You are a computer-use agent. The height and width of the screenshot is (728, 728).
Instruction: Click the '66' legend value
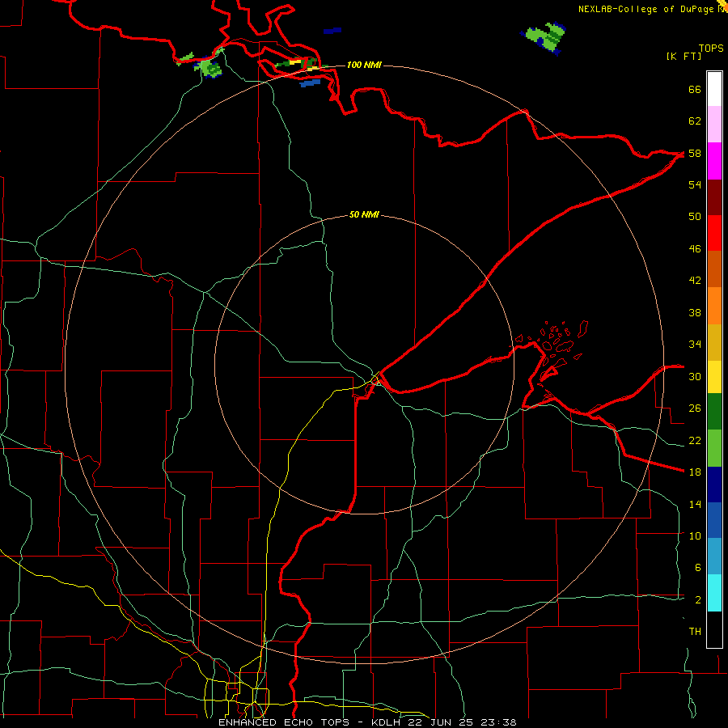coord(695,90)
